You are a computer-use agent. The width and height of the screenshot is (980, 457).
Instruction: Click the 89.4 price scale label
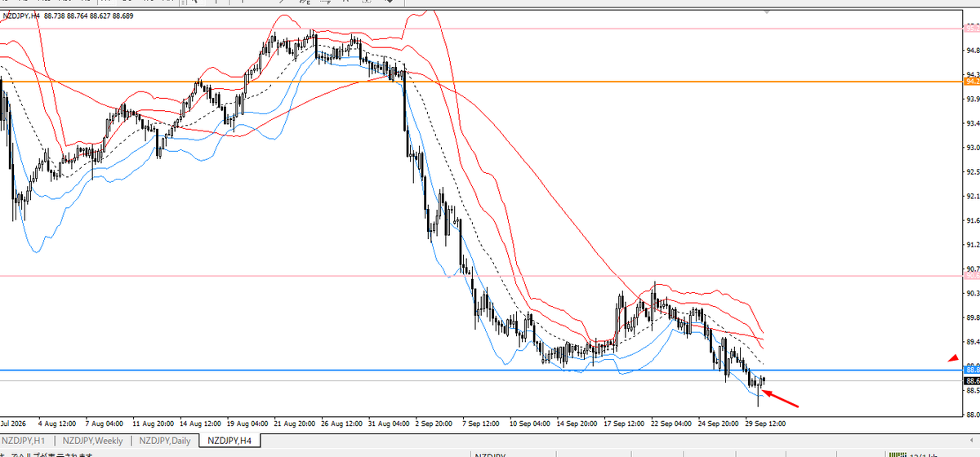pos(972,342)
